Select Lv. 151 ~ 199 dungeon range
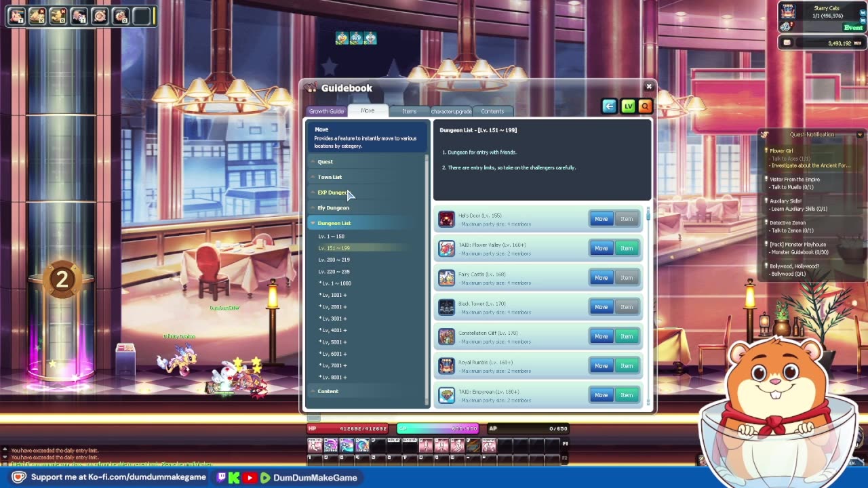Screen dimensions: 868x488 click(334, 248)
